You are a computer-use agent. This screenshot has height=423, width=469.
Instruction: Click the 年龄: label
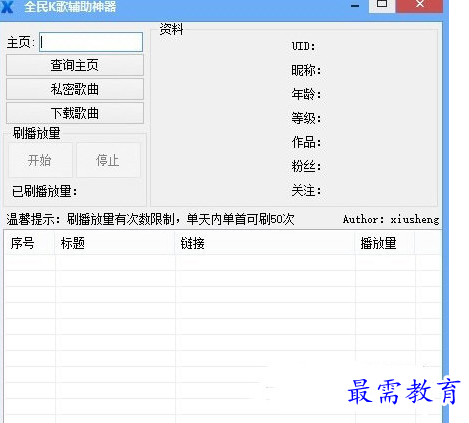click(x=306, y=94)
